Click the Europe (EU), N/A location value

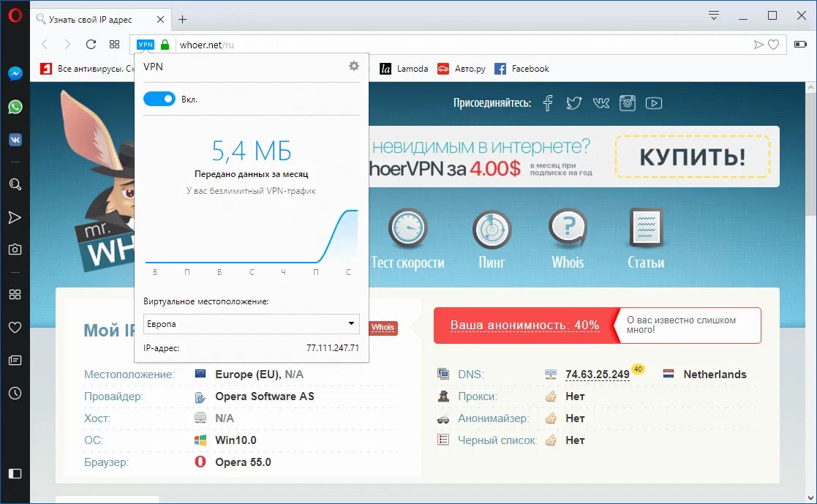click(259, 375)
